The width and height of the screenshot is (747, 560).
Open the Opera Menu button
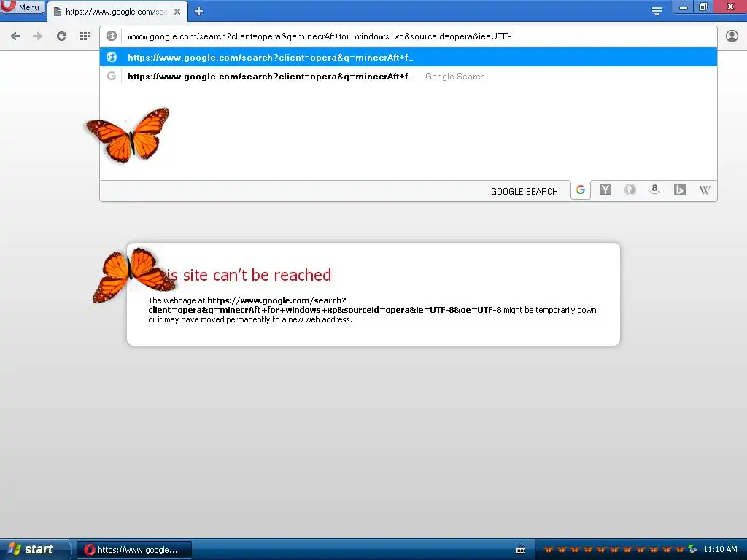[x=23, y=7]
